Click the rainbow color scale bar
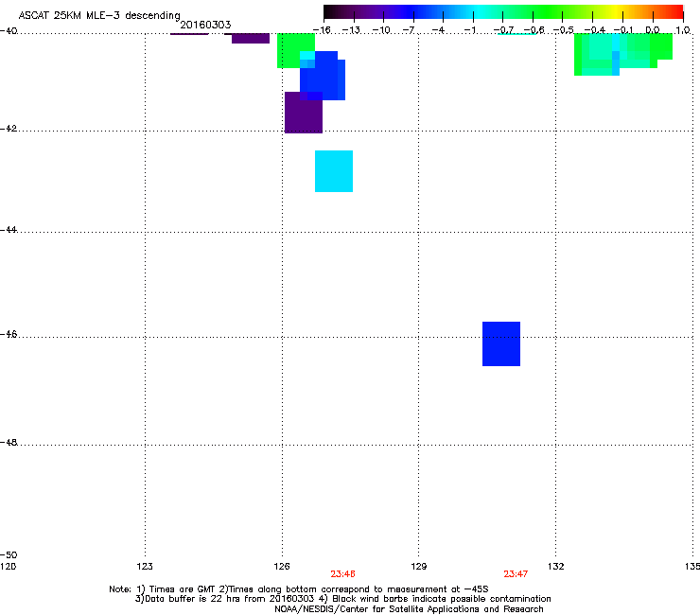 point(503,11)
